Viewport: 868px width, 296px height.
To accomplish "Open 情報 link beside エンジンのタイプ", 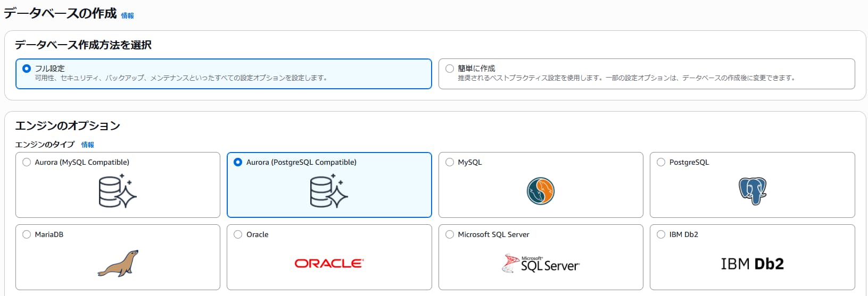I will [x=88, y=145].
